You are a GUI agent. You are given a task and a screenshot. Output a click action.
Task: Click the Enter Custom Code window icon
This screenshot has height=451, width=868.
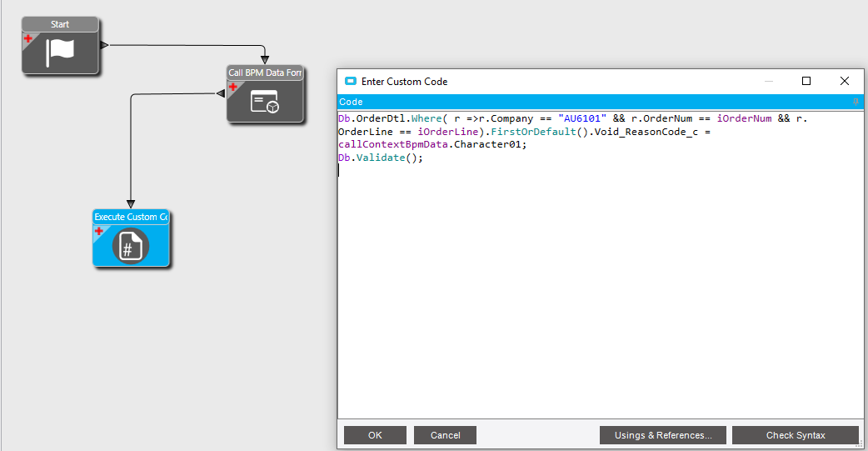pos(351,82)
